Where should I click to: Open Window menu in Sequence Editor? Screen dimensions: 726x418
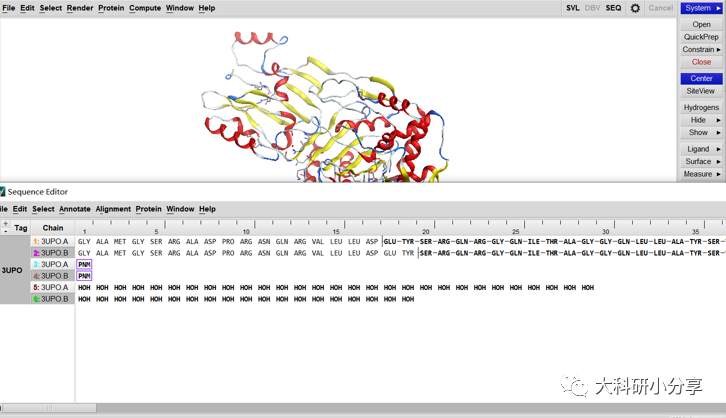(180, 209)
